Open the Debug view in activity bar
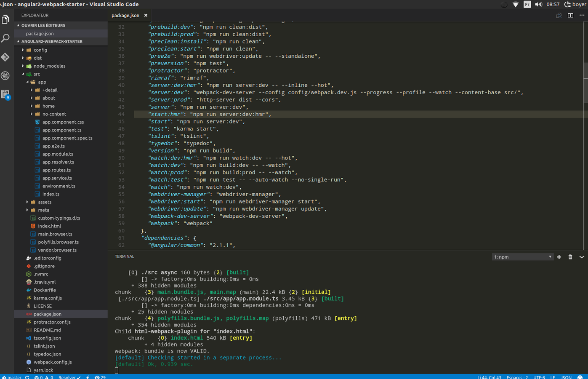Screen dimensions: 588x379 click(x=5, y=75)
